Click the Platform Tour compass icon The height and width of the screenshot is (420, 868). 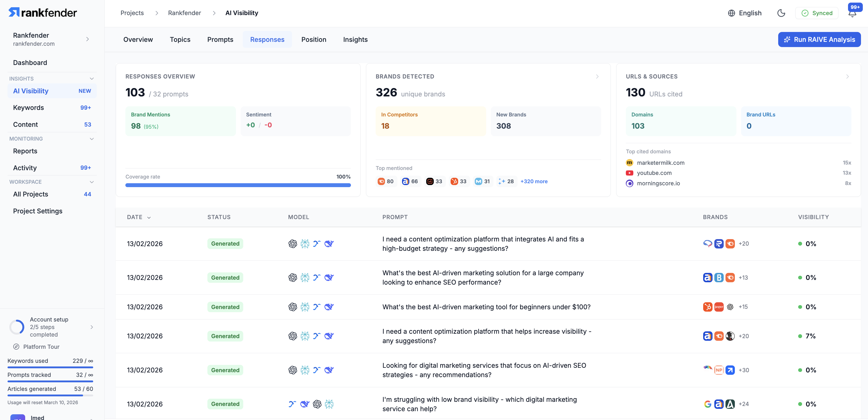pos(16,346)
